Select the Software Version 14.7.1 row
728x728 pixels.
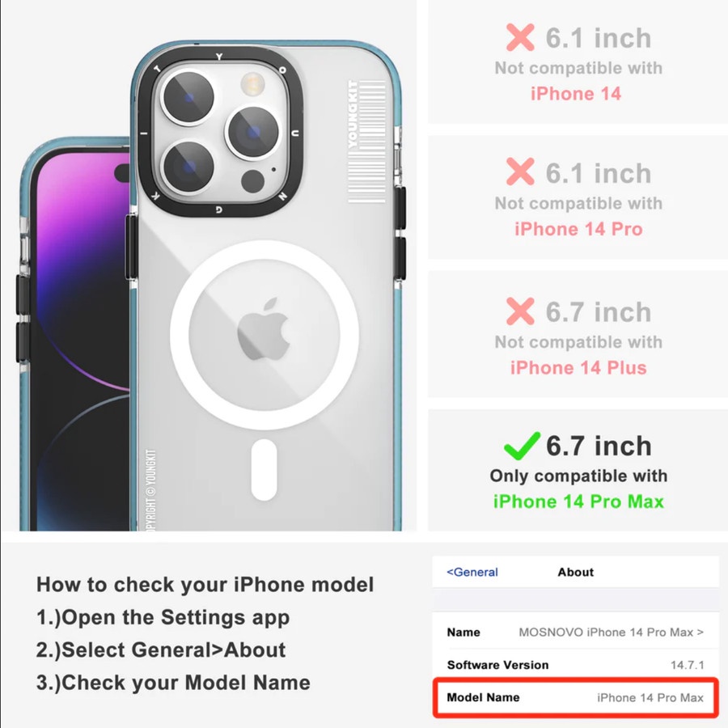tap(575, 665)
